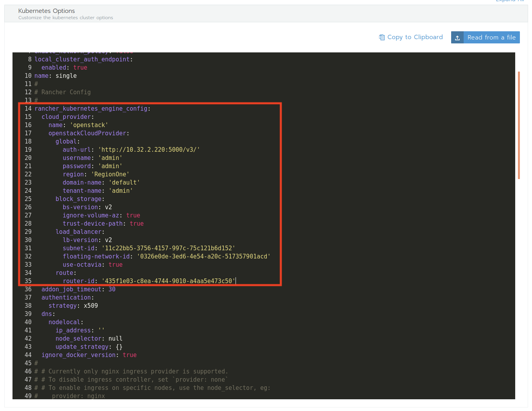Click the password 'admin' line
The height and width of the screenshot is (411, 532).
[x=93, y=166]
